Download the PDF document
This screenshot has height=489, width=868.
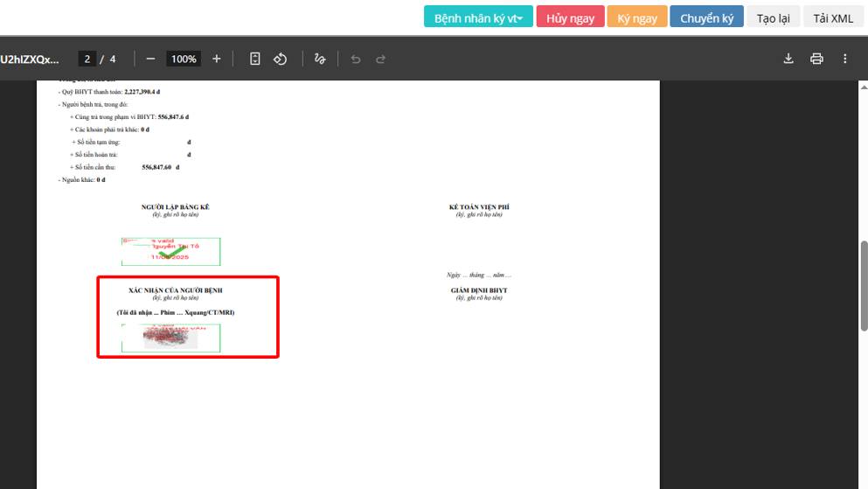coord(788,59)
